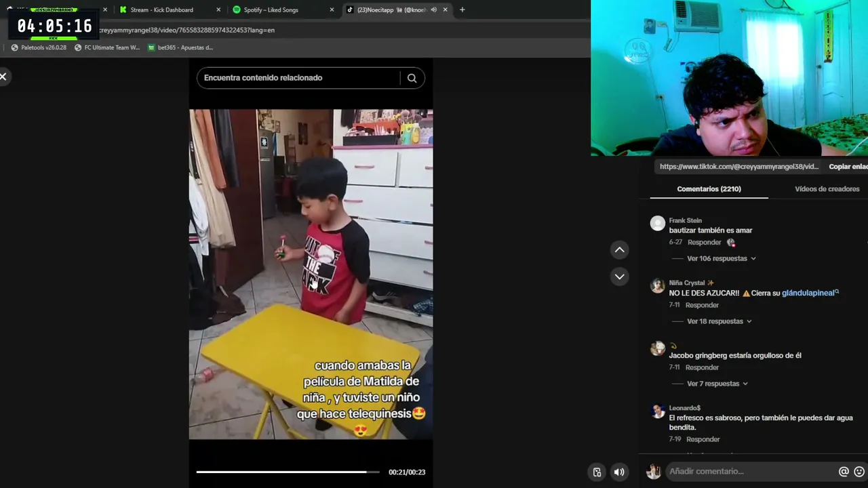Click the browser address bar URL

tap(186, 30)
